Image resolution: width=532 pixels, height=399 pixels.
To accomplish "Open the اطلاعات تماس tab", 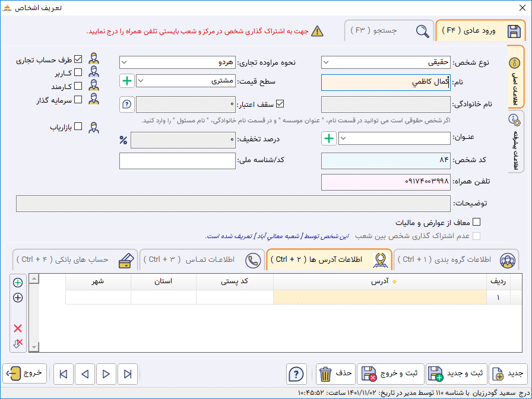I will pos(202,260).
